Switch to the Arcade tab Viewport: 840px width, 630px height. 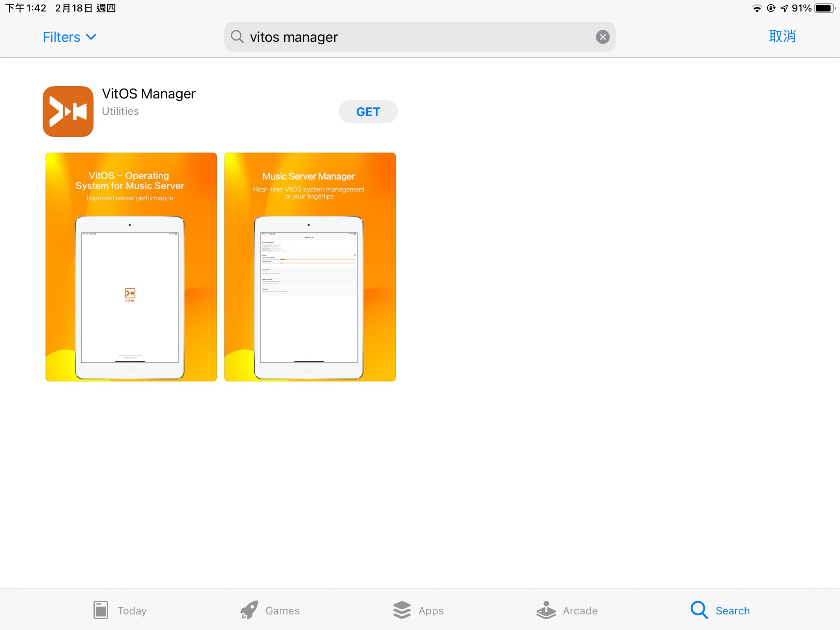(567, 610)
